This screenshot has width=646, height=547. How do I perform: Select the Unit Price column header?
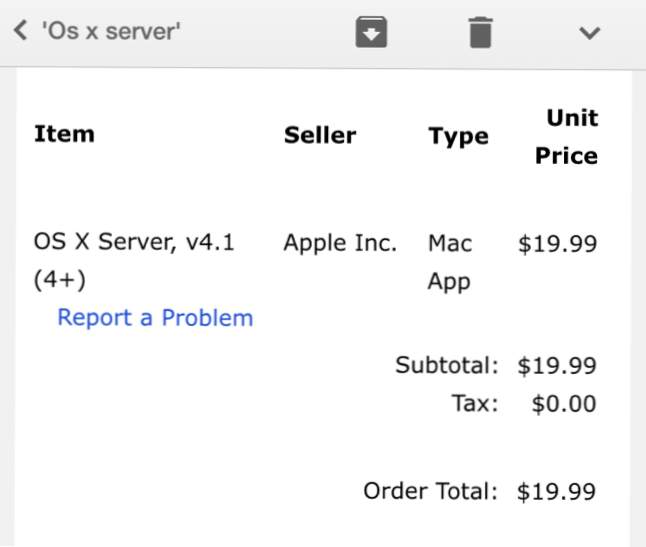(x=566, y=137)
